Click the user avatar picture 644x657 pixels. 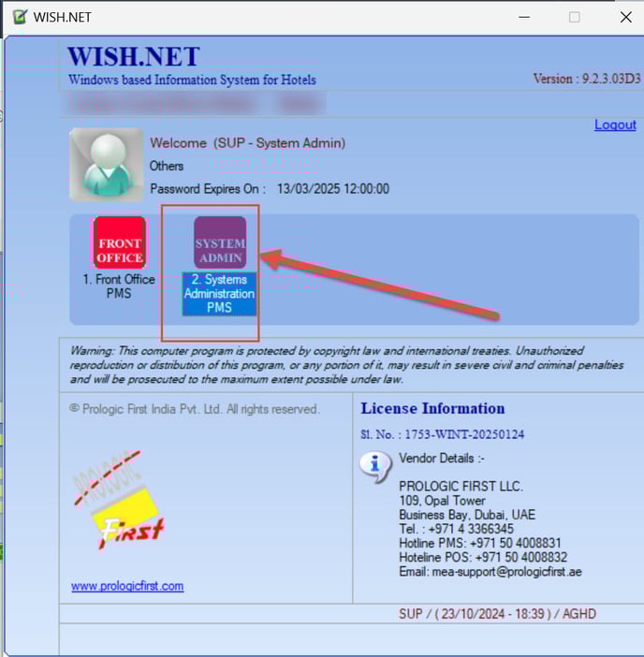tap(106, 165)
